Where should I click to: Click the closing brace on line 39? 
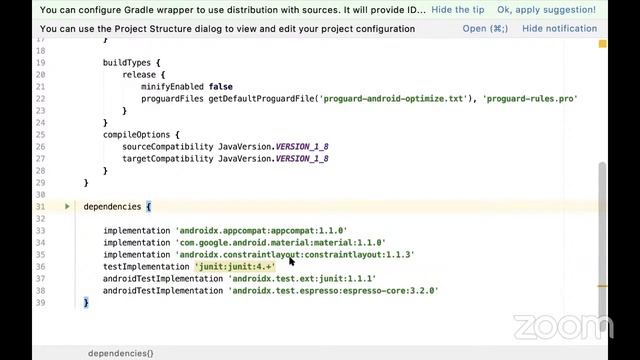tap(86, 302)
